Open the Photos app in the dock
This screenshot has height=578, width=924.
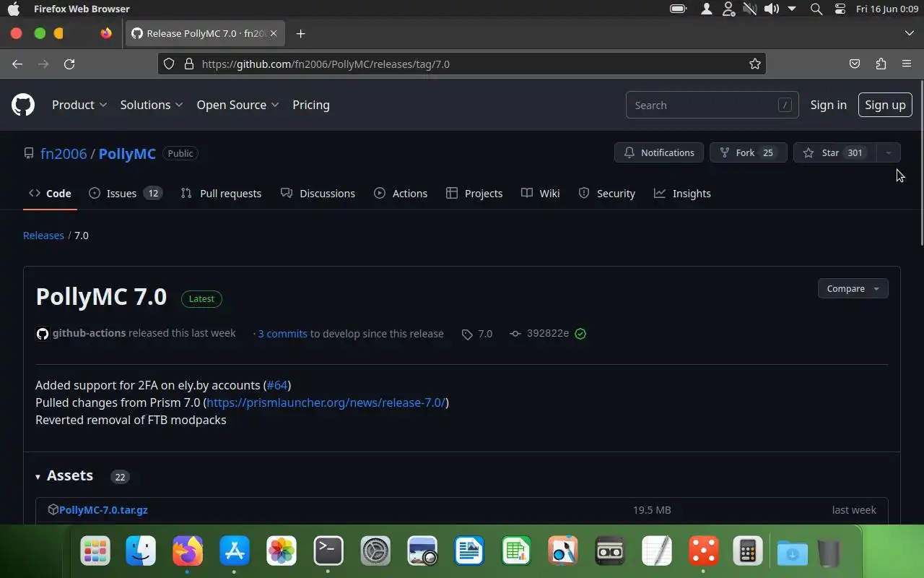(282, 552)
